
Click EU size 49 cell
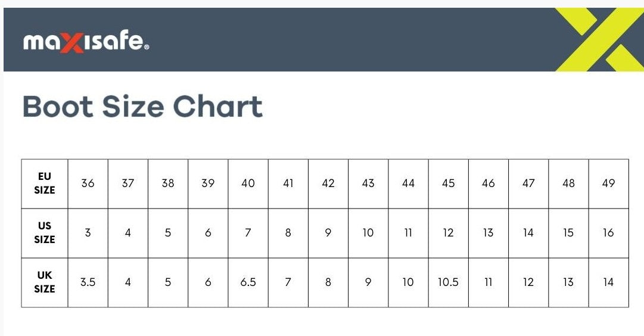point(609,183)
